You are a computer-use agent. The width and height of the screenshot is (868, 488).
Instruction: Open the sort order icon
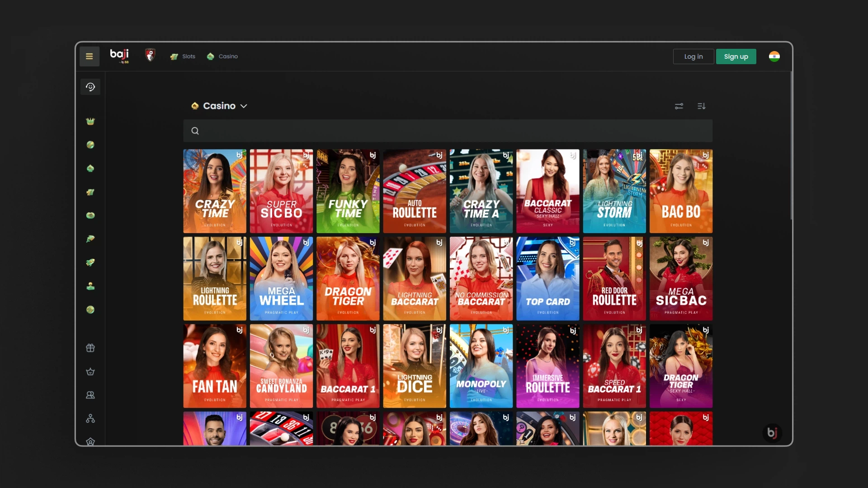coord(702,106)
